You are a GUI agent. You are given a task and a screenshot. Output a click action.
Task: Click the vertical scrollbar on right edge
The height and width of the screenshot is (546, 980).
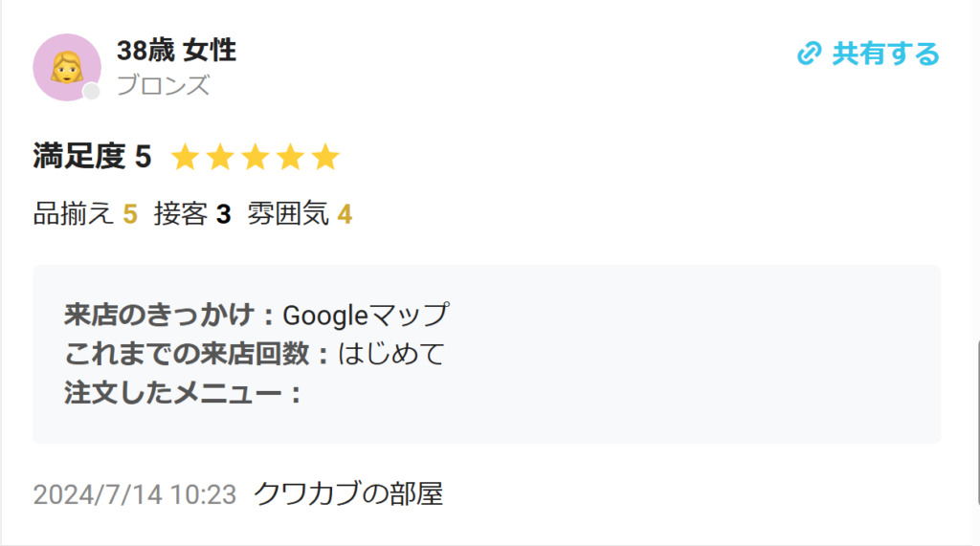[977, 423]
